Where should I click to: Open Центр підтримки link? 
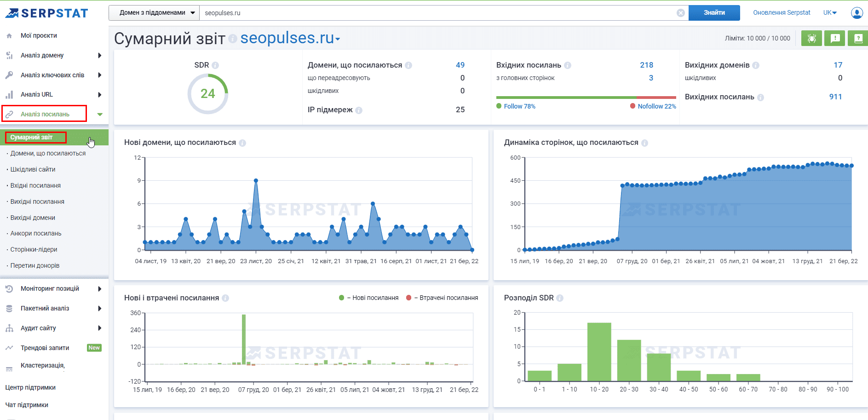tap(30, 388)
